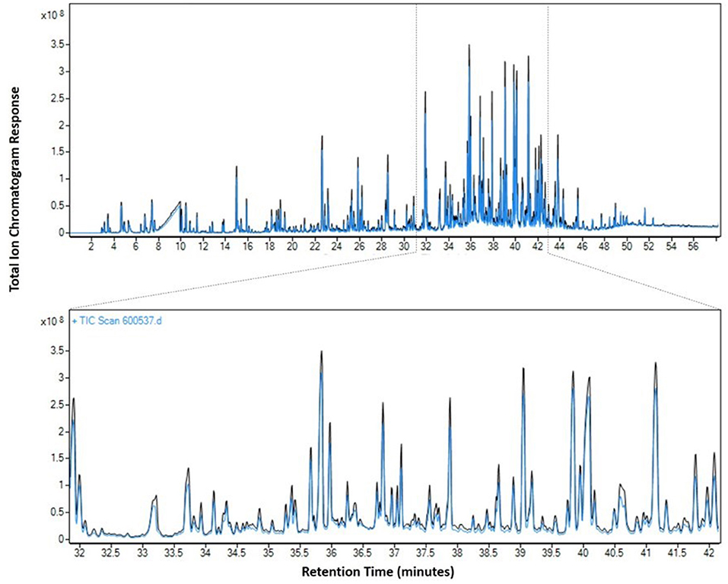Viewport: 728px width, 584px height.
Task: Click the peak near 41.1 minutes in lower chart
Action: (x=656, y=446)
